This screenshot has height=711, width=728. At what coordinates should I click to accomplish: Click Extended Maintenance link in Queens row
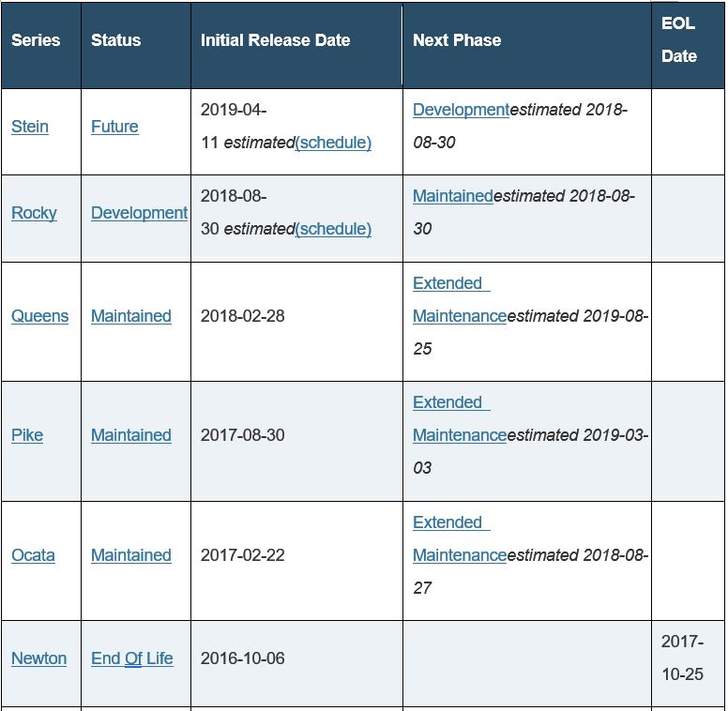459,300
